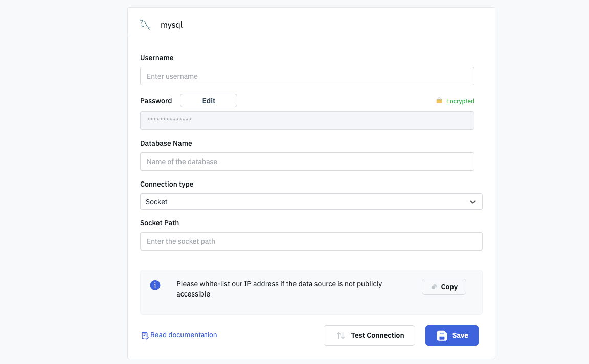The width and height of the screenshot is (589, 364).
Task: Focus the Database Name field
Action: click(307, 162)
